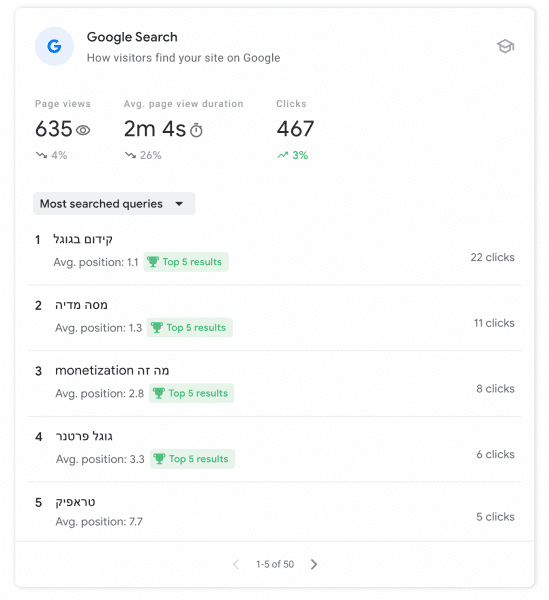Click the '2m 4s' duration value

[x=155, y=129]
